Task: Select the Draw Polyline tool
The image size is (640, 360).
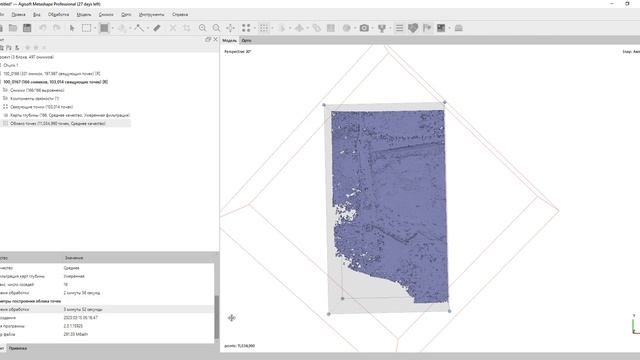Action: tap(139, 28)
